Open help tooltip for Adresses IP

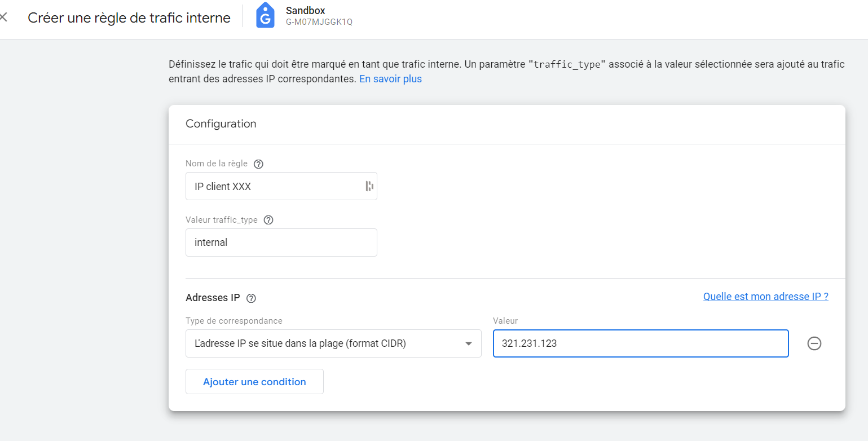pos(252,298)
